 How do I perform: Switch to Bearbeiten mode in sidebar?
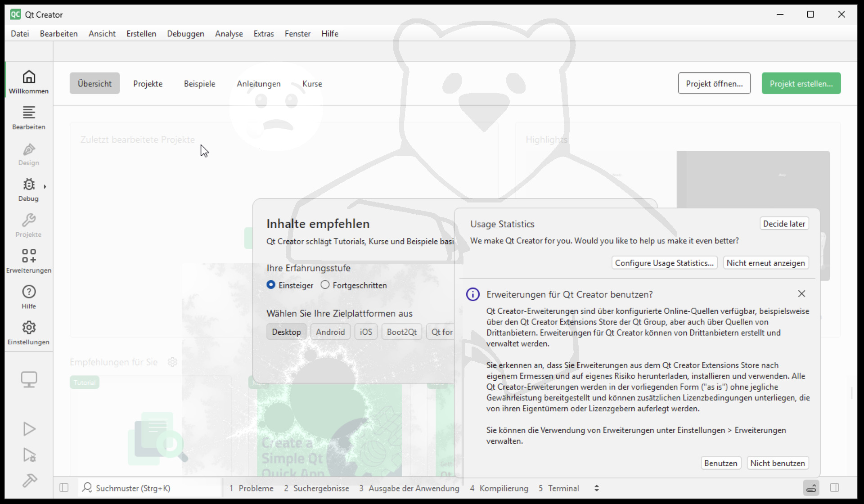[29, 117]
